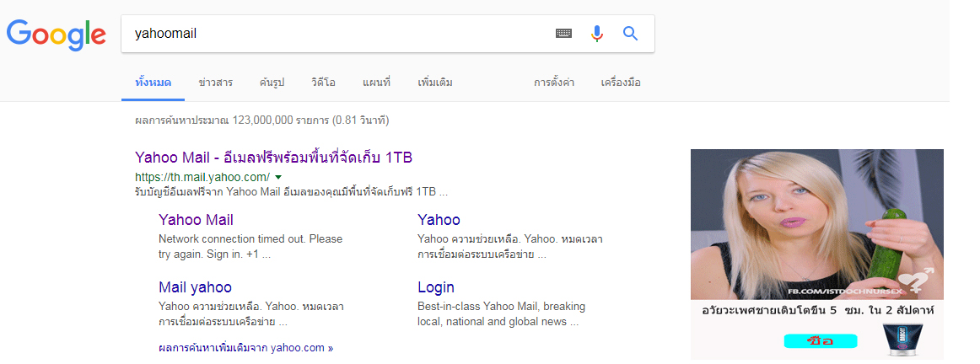Screen dimensions: 980x364
Task: Open the Yahoo Mail 1TB result title
Action: pyautogui.click(x=274, y=157)
